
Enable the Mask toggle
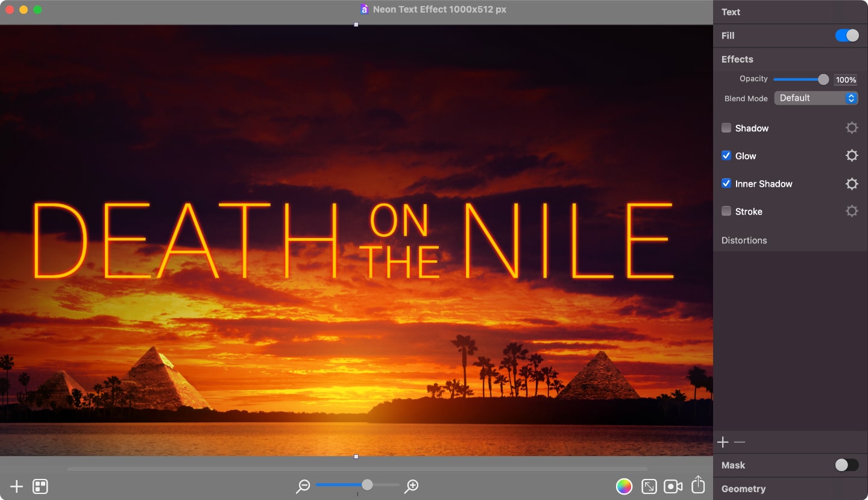pyautogui.click(x=847, y=465)
